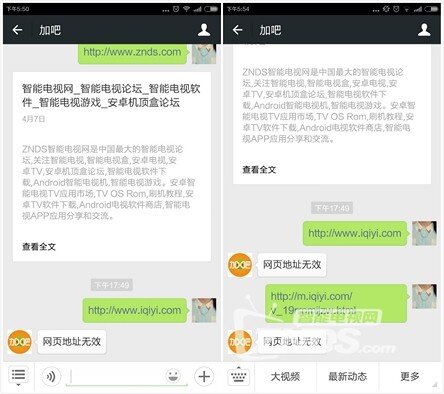The width and height of the screenshot is (444, 394).
Task: Tap Wi-Fi icon in left status bar
Action: (x=186, y=9)
